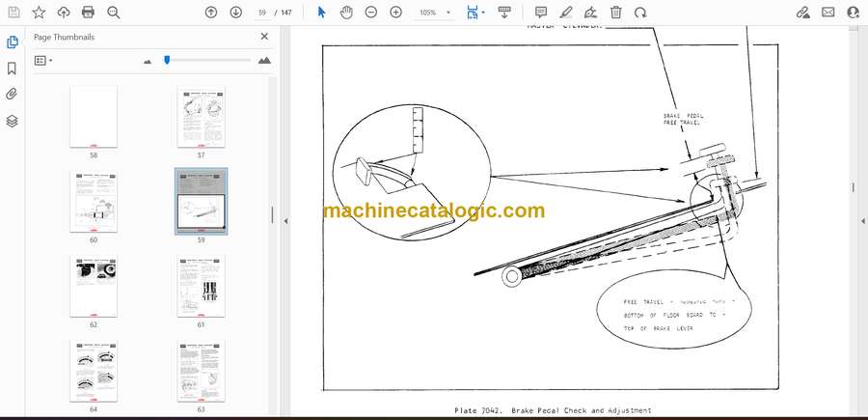Open thumbnail options dropdown menu
Image resolution: width=868 pixels, height=420 pixels.
coord(43,60)
